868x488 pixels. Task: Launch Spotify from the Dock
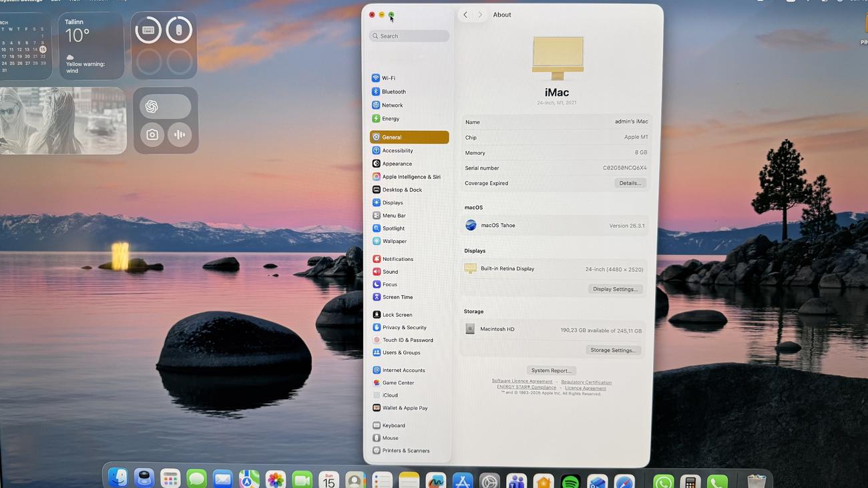570,481
